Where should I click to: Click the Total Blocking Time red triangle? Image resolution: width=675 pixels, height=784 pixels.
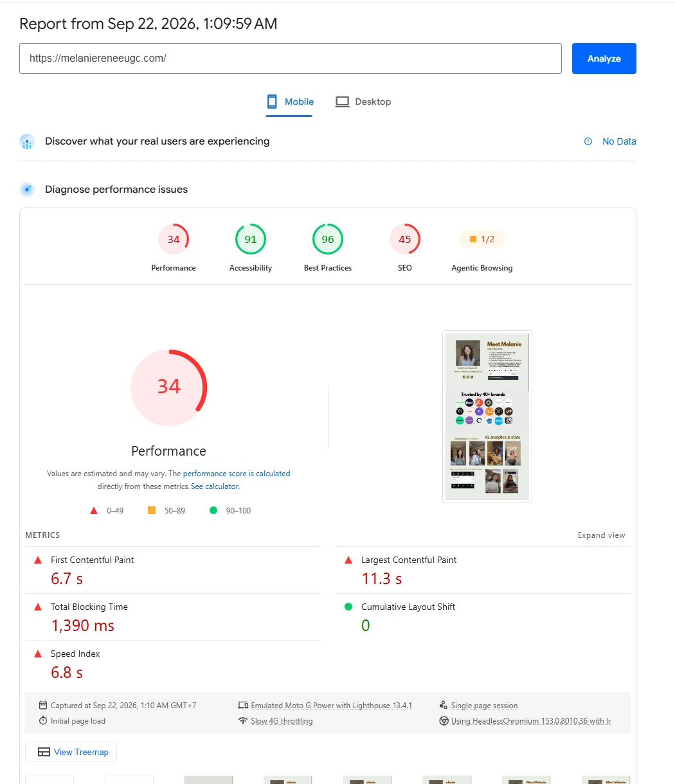tap(38, 607)
